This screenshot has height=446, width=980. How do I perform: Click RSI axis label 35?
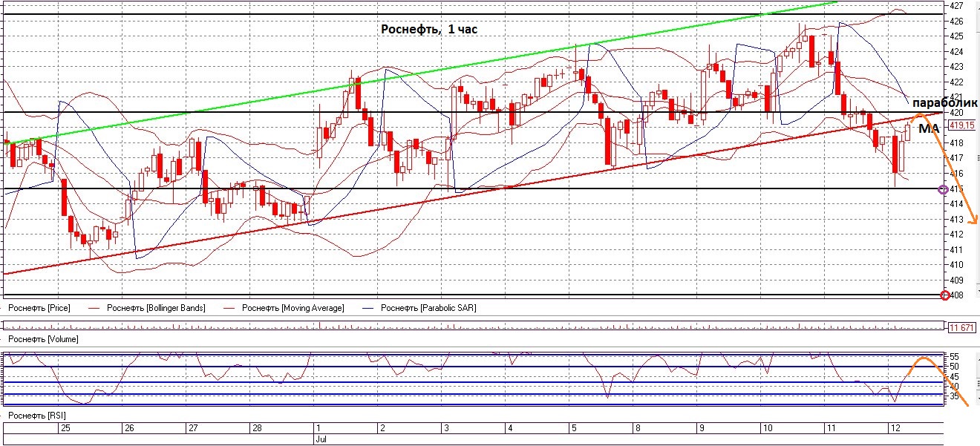point(953,397)
